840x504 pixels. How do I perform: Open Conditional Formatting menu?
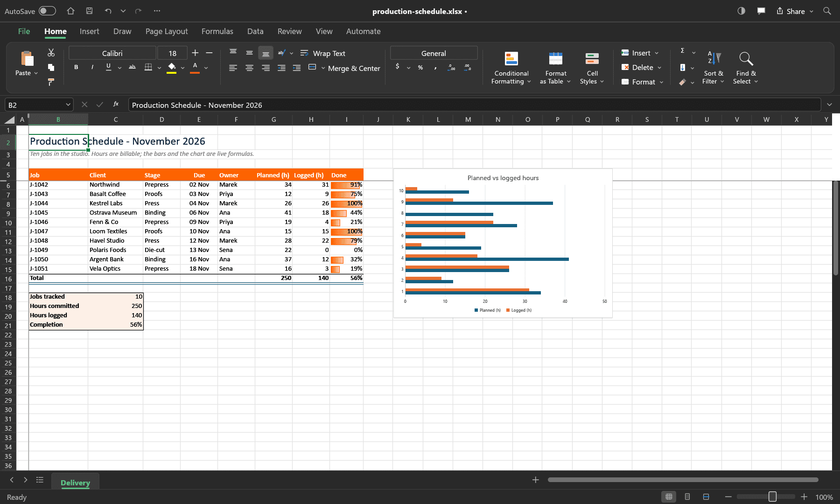(511, 68)
